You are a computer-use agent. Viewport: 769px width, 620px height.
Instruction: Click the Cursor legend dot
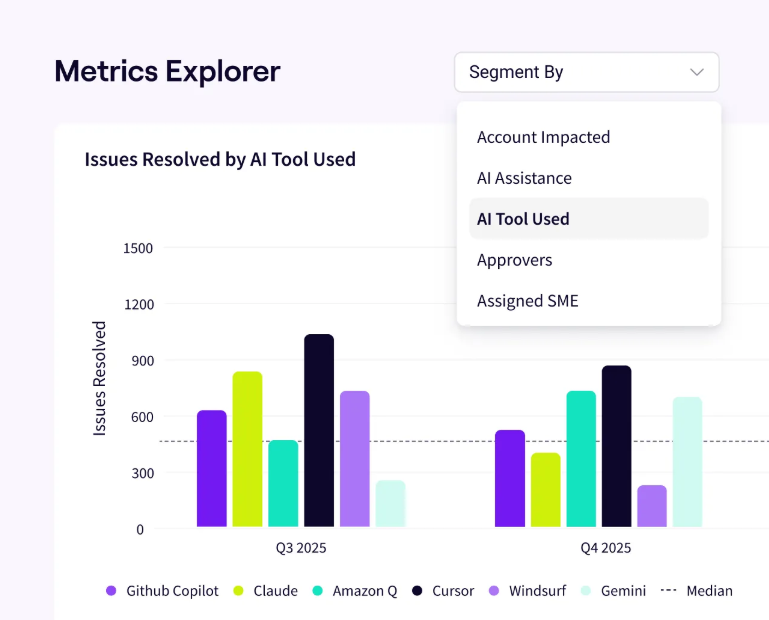(x=417, y=591)
